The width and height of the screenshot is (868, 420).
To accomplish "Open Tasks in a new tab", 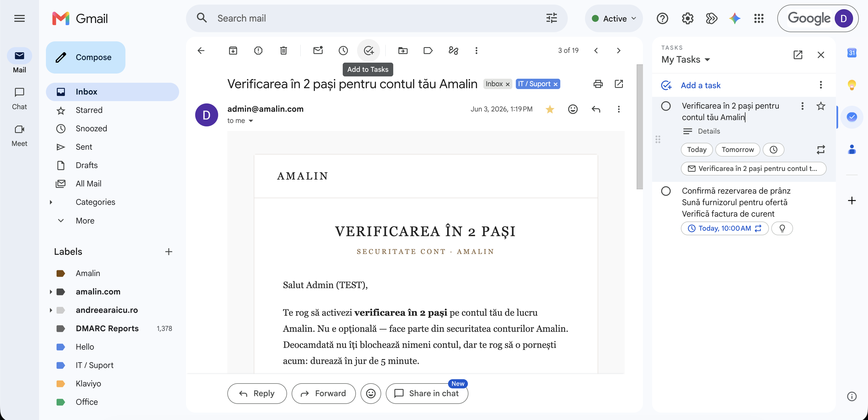I will [798, 55].
